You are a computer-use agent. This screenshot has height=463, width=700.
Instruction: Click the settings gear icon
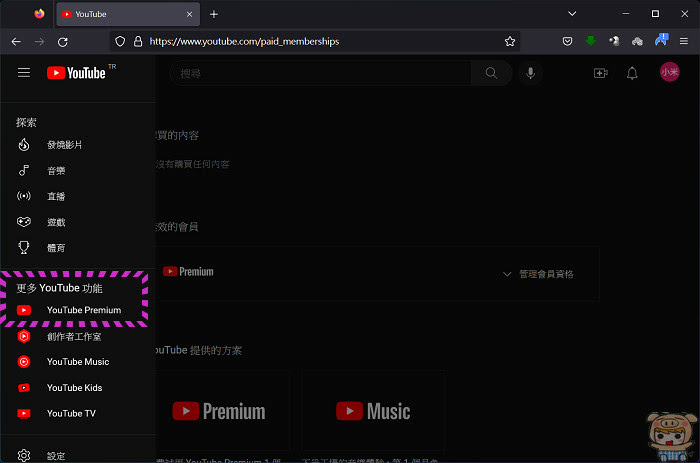point(24,455)
